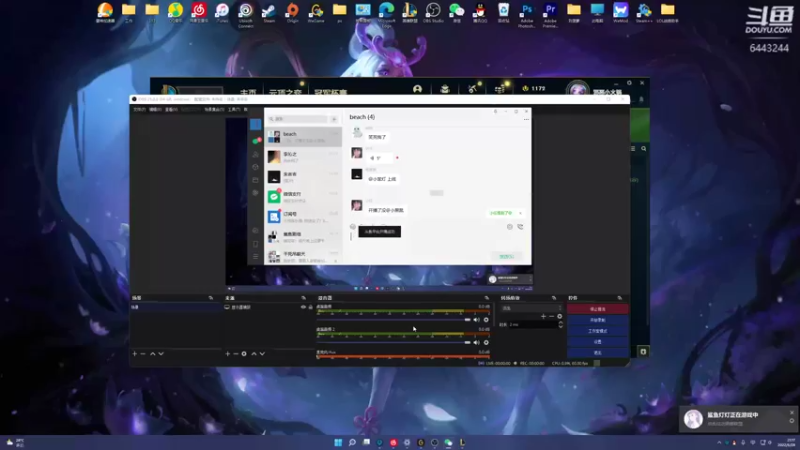
Task: Click the League client search magnifier icon
Action: [644, 148]
